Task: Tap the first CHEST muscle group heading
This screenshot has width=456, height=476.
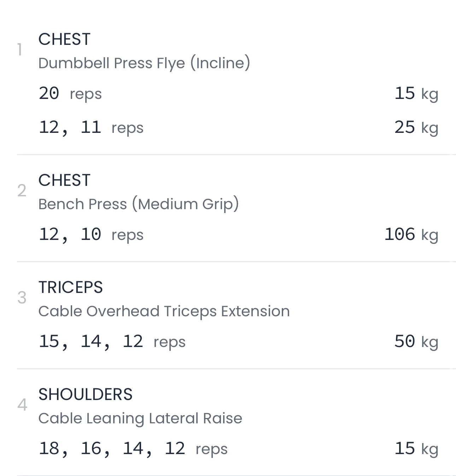Action: pyautogui.click(x=64, y=39)
